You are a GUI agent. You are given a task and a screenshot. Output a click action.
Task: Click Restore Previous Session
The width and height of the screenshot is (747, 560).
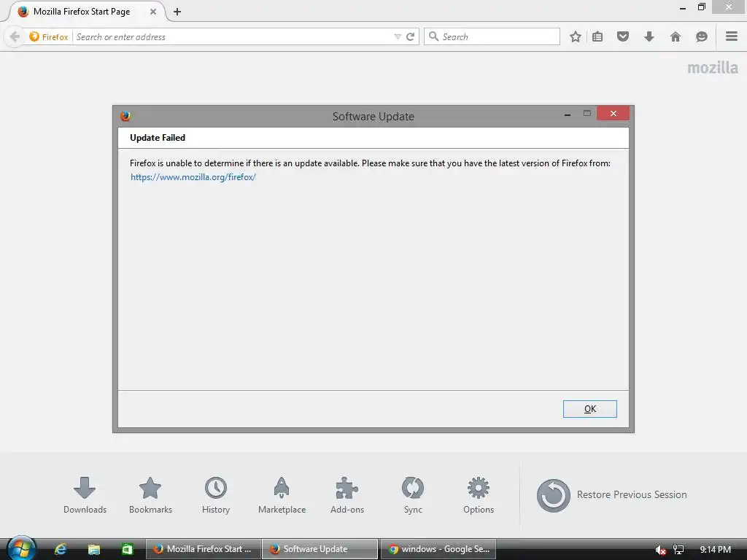click(x=612, y=495)
